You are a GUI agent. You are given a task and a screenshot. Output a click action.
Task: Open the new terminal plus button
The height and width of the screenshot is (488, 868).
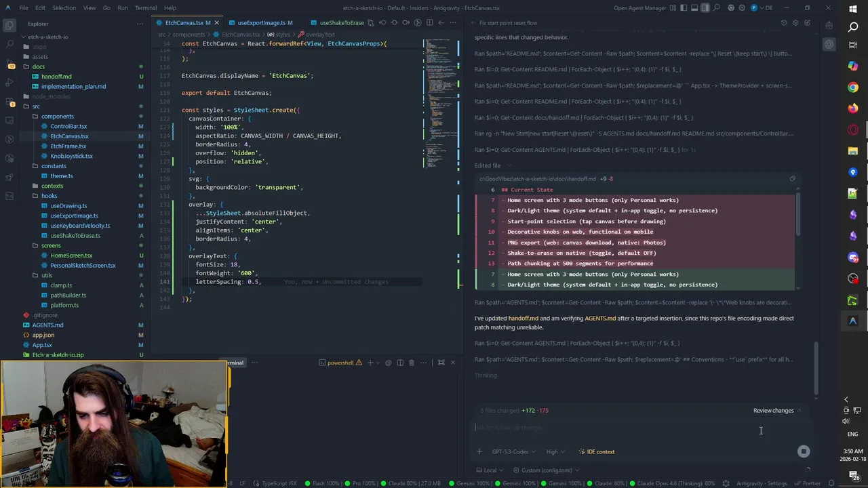[x=370, y=363]
